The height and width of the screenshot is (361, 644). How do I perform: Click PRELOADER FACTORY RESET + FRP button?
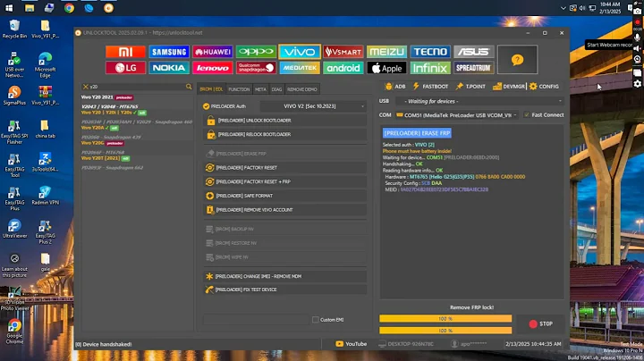(x=285, y=181)
